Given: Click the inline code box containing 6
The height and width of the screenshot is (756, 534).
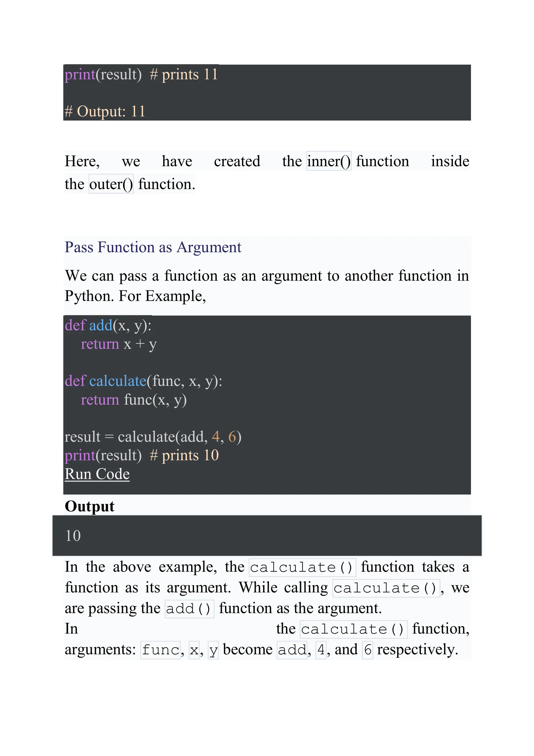Looking at the screenshot, I should [x=367, y=650].
